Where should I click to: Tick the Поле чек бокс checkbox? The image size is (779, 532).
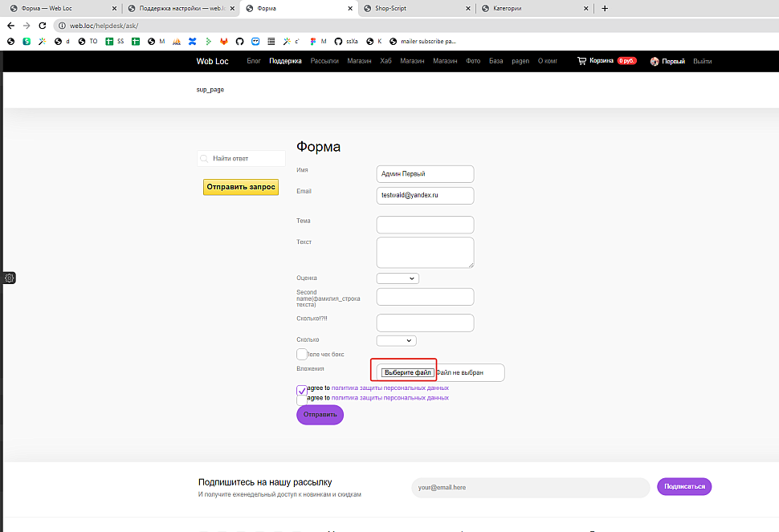pos(302,354)
